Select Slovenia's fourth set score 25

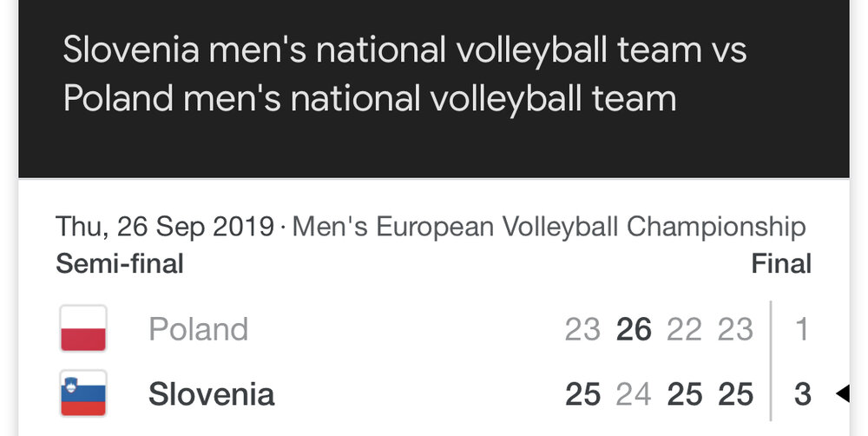click(736, 394)
